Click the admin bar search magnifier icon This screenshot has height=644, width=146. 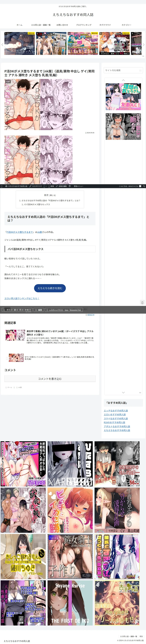point(144,186)
